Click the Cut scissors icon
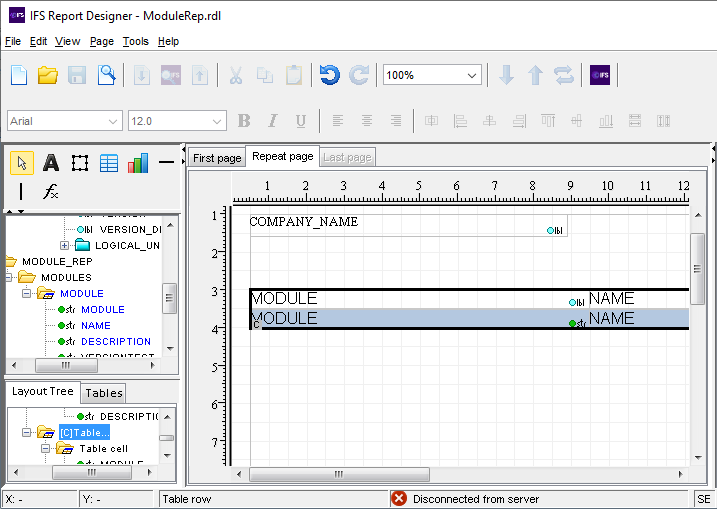 (x=236, y=75)
